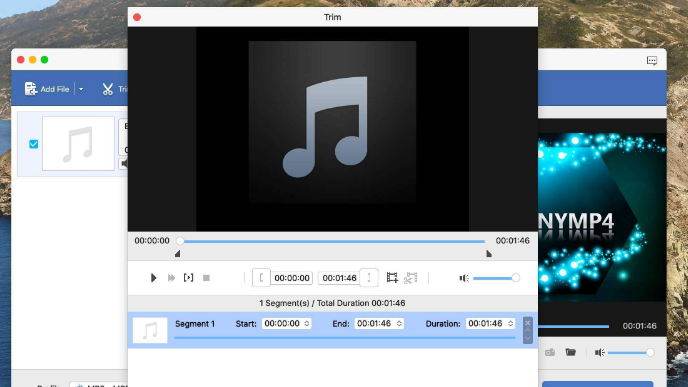Minimize the main window with the yellow button
The width and height of the screenshot is (688, 387).
tap(32, 60)
